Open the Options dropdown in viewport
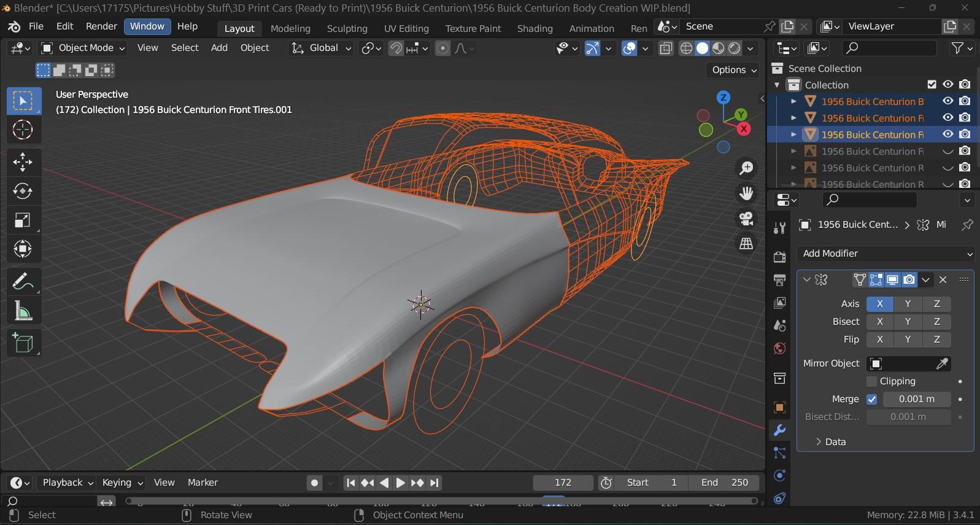The image size is (980, 525). pos(735,70)
